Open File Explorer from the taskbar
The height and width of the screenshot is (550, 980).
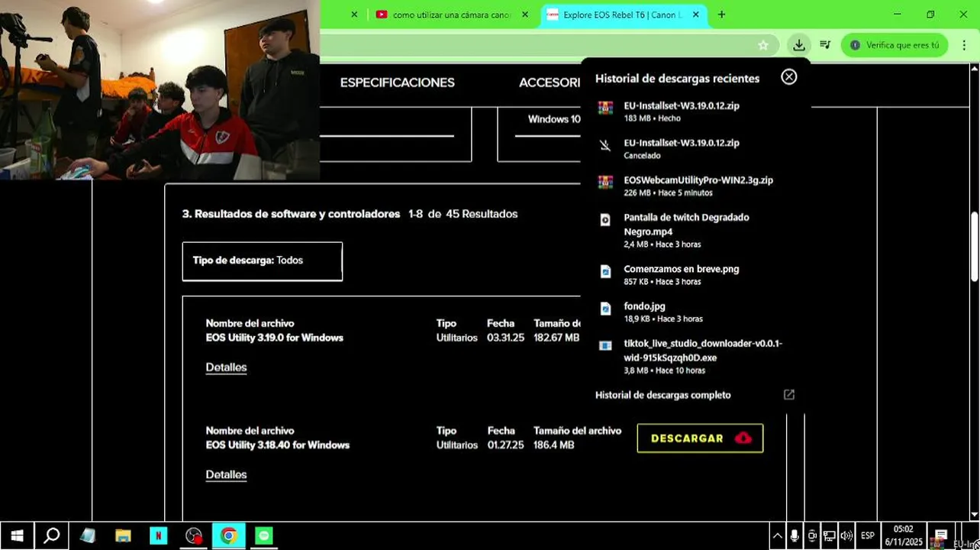123,536
